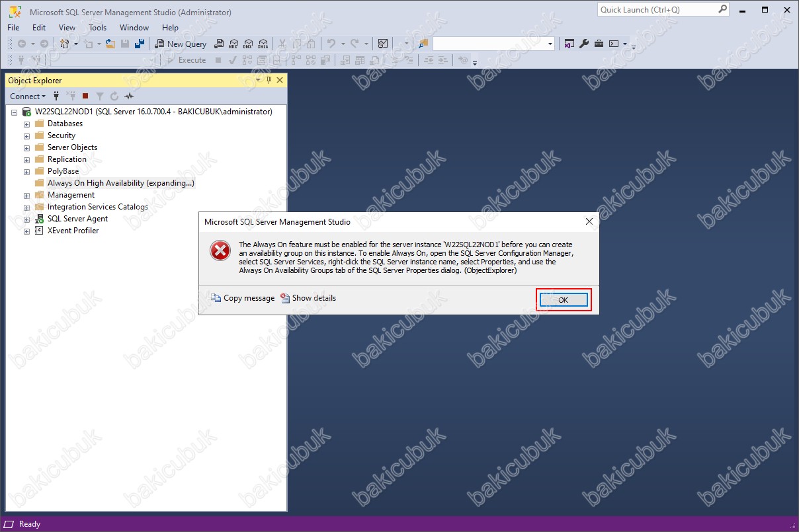Open the Connect dropdown in Object Explorer
Screen dimensions: 799x532
point(28,96)
